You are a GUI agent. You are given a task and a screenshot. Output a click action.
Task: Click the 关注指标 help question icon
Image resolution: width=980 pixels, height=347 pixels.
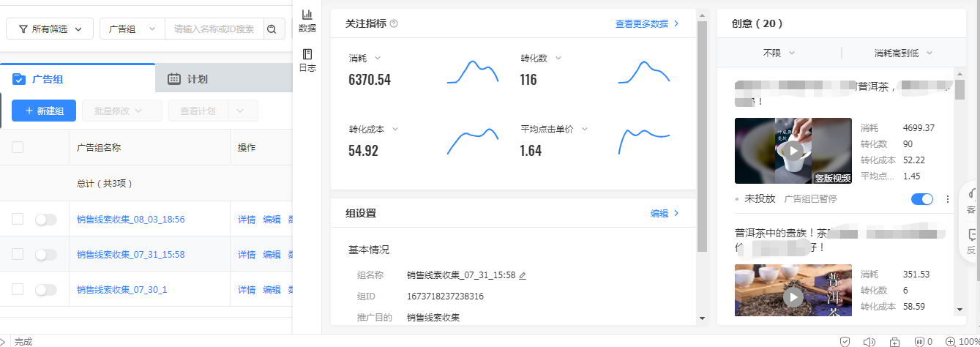[394, 24]
